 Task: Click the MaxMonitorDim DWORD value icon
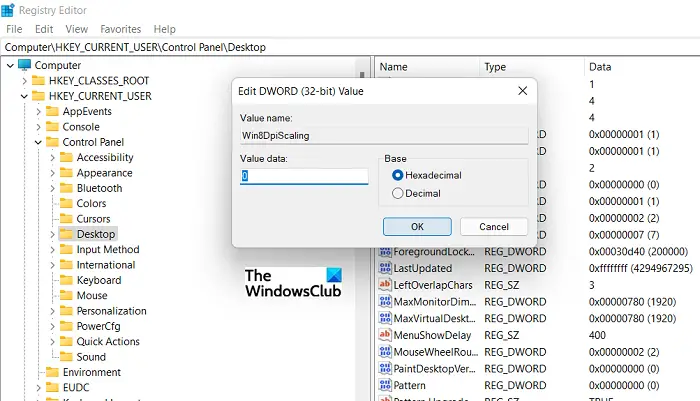[385, 301]
